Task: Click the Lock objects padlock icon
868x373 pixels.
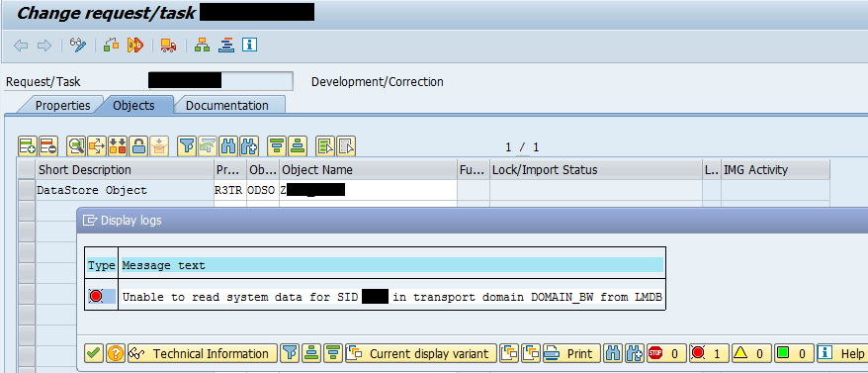Action: pos(138,146)
